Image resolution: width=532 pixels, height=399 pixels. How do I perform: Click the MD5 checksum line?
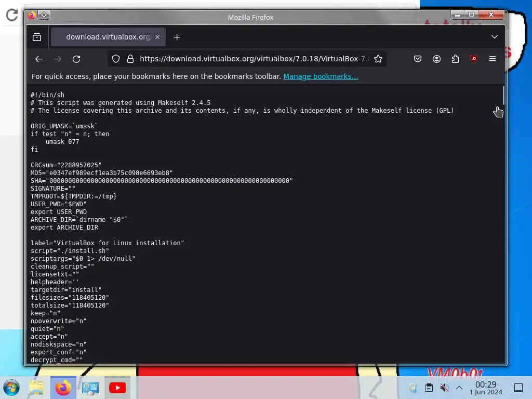[x=101, y=173]
